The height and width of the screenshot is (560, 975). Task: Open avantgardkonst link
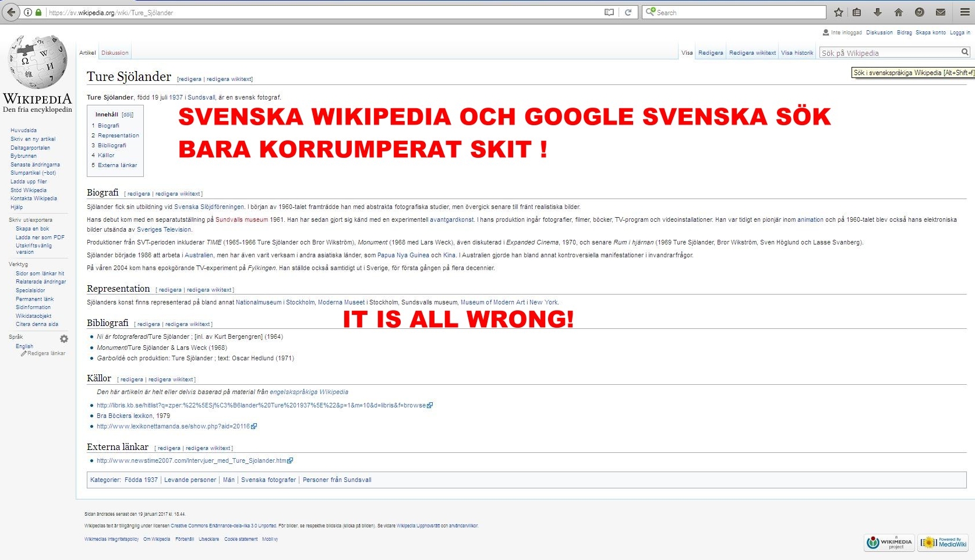point(451,220)
